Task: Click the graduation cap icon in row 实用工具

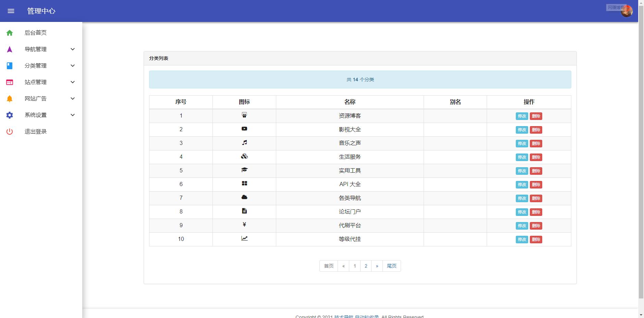Action: pos(244,170)
